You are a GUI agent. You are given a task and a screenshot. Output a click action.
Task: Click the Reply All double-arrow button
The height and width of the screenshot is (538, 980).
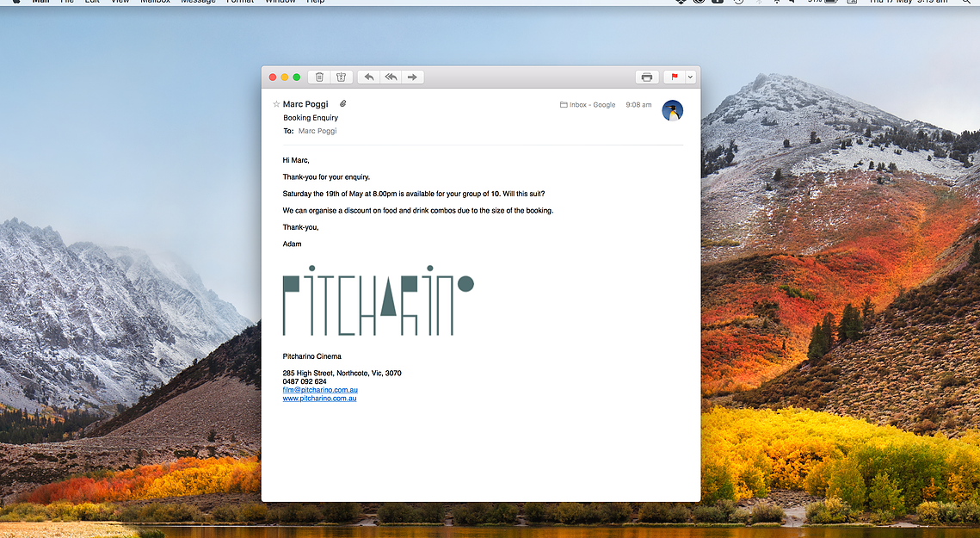(x=391, y=77)
